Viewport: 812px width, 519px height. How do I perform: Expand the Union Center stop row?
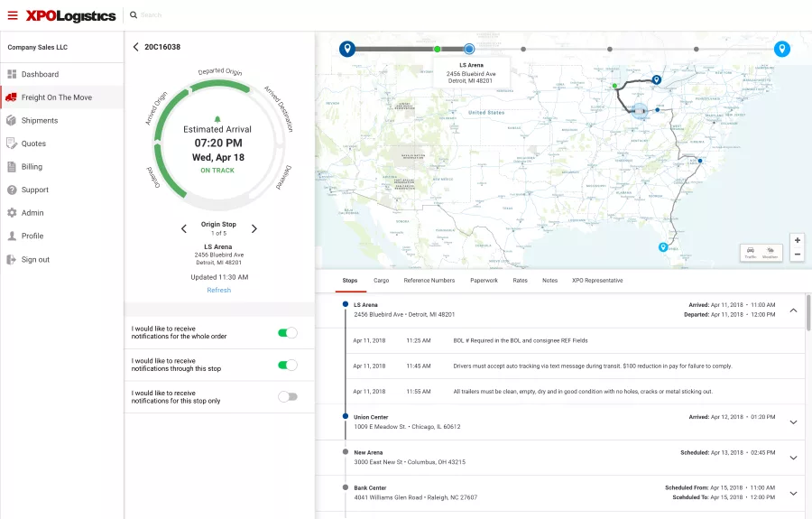[x=793, y=422]
